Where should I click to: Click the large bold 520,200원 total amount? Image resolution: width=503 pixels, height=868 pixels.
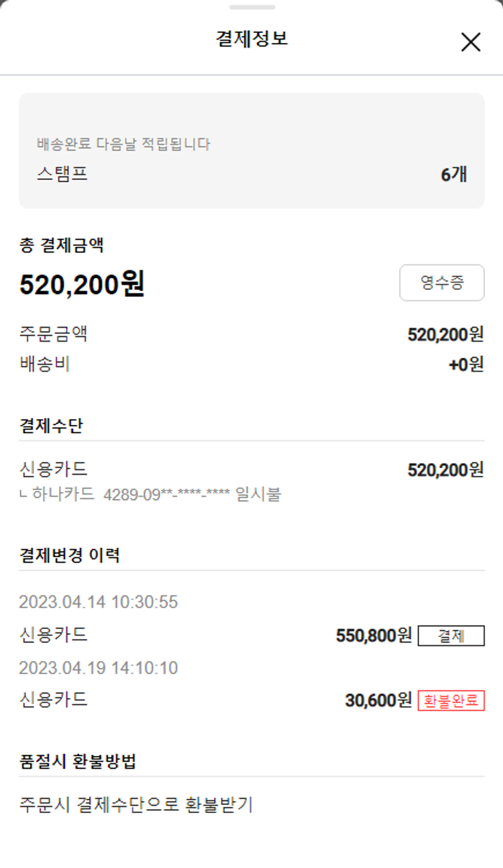pos(82,285)
